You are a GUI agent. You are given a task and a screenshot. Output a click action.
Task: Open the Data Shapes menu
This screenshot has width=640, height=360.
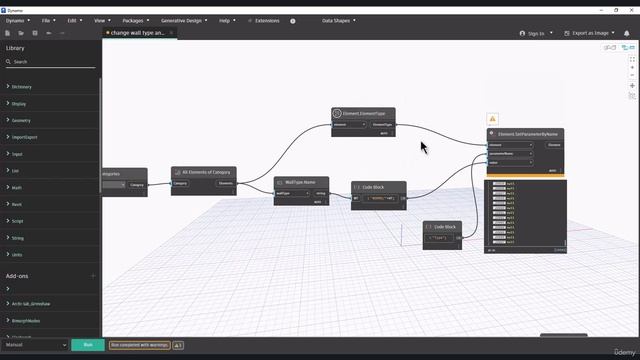point(339,20)
